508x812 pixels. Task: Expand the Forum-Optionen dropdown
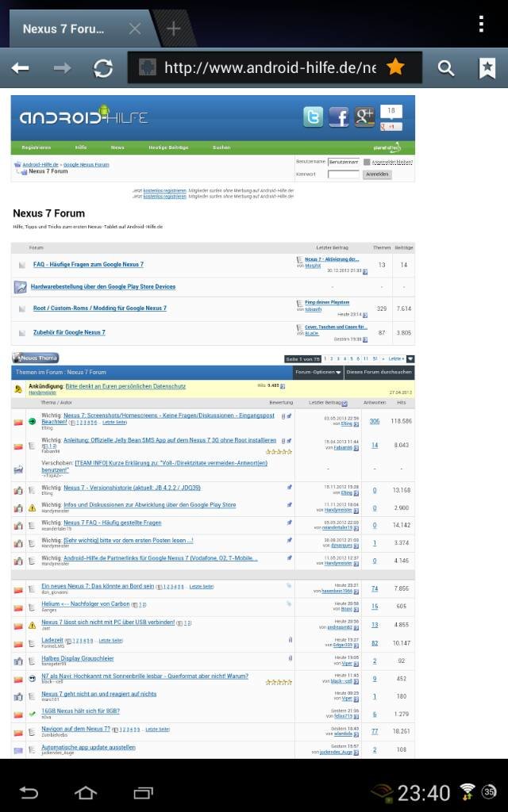pos(317,373)
